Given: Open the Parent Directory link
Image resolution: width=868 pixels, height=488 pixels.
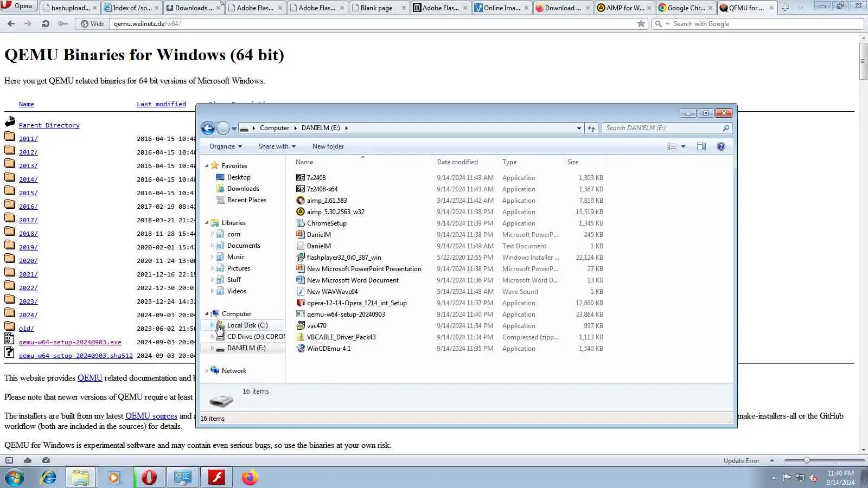Looking at the screenshot, I should coord(49,125).
